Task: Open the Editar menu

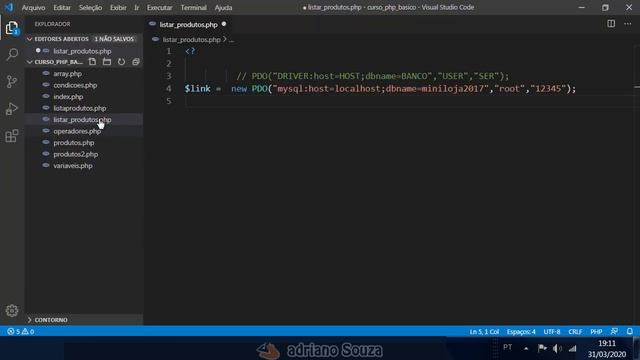Action: (62, 7)
